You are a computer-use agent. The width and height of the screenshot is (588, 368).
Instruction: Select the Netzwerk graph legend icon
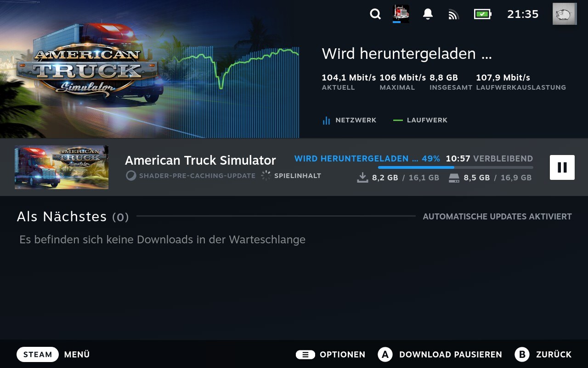[326, 120]
